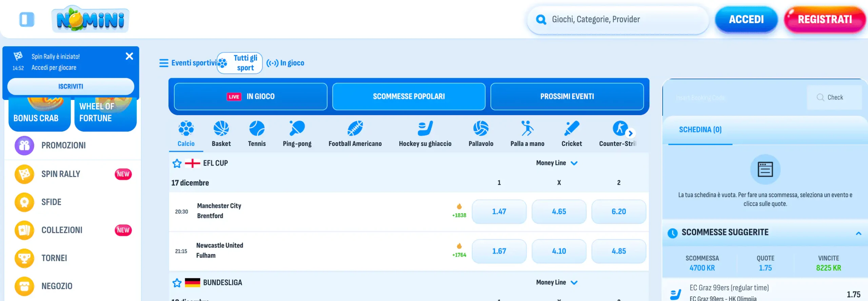Switch to the In Gioco live tab
This screenshot has height=301, width=868.
[x=251, y=96]
